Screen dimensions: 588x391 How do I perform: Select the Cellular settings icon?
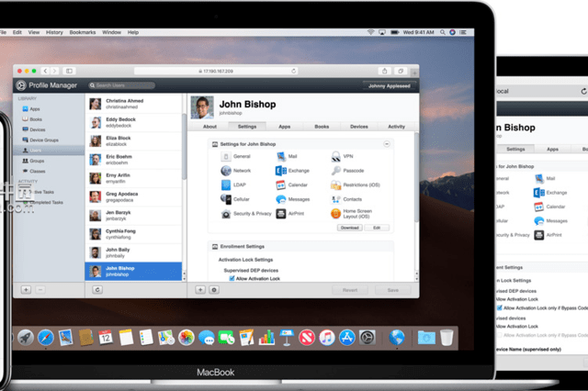pos(226,199)
